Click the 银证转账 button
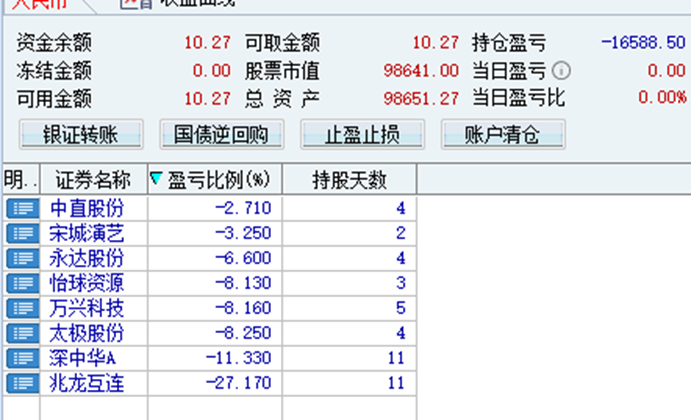The height and width of the screenshot is (420, 691). pos(81,134)
